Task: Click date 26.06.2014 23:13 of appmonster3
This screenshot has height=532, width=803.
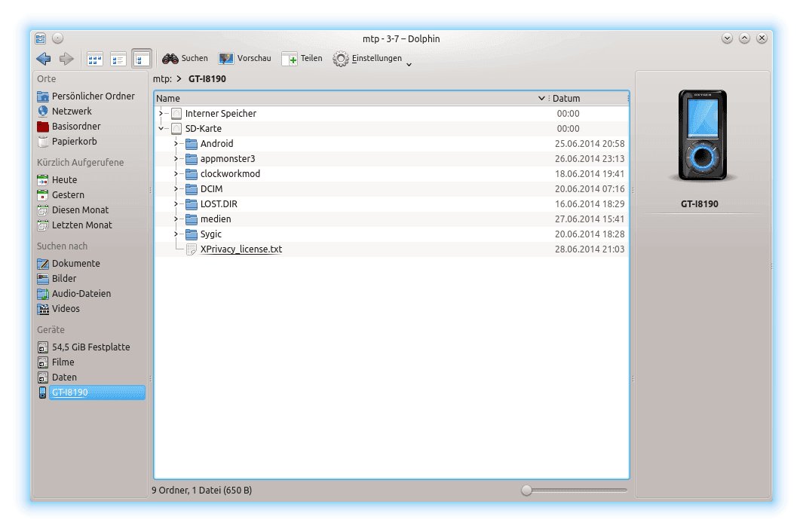Action: (x=590, y=159)
